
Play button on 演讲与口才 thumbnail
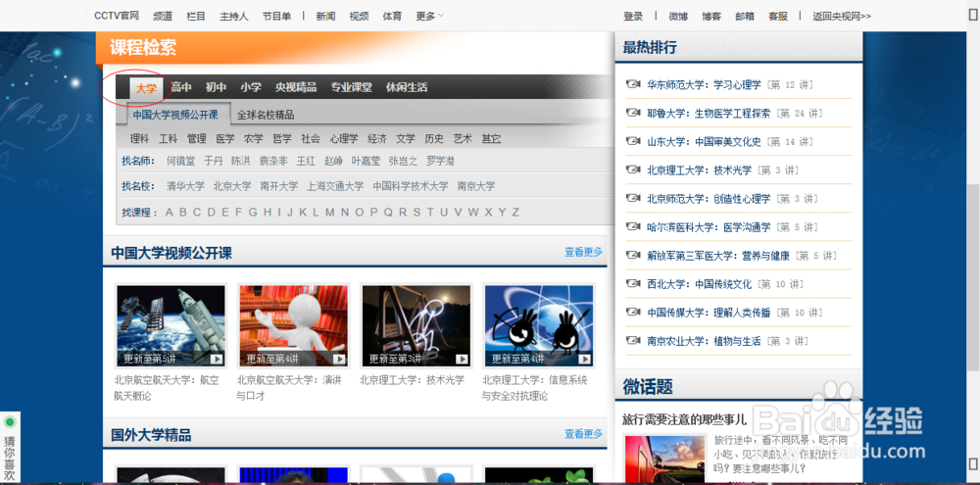coord(339,359)
